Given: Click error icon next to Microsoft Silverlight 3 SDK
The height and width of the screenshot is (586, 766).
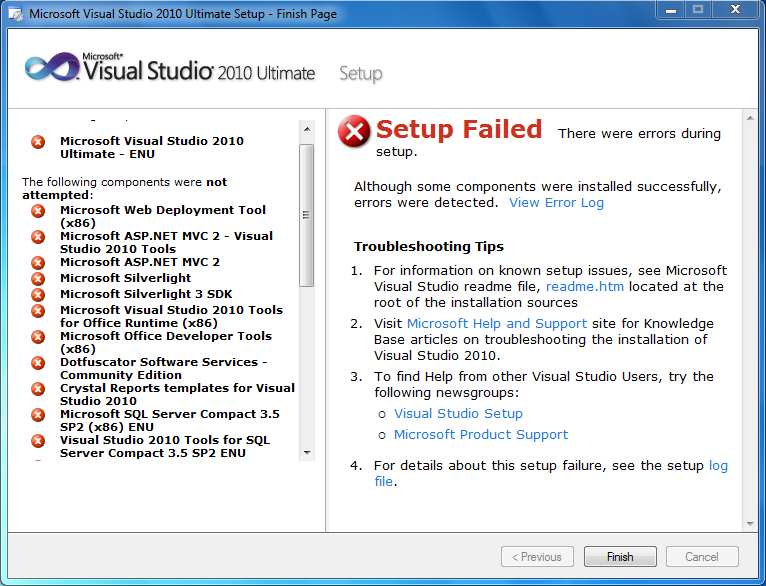Looking at the screenshot, I should [x=38, y=295].
